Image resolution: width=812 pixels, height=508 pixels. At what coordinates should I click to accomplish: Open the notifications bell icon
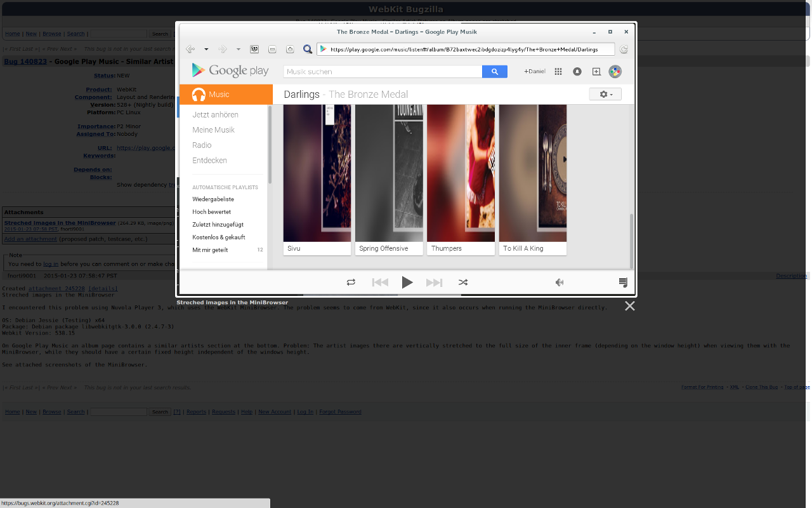point(577,72)
